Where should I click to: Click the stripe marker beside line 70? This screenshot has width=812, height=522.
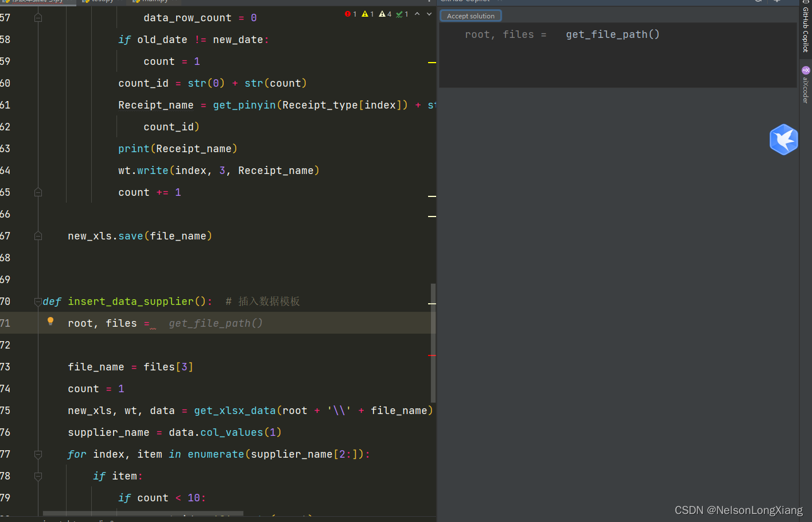click(432, 303)
